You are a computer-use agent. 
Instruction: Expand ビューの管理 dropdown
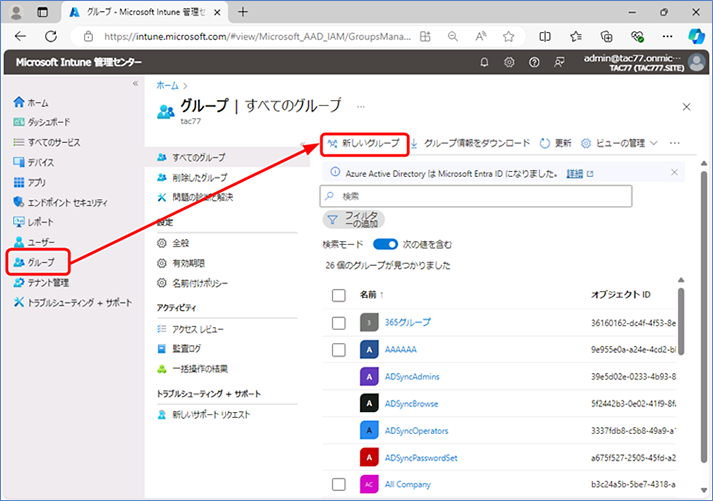[x=619, y=144]
